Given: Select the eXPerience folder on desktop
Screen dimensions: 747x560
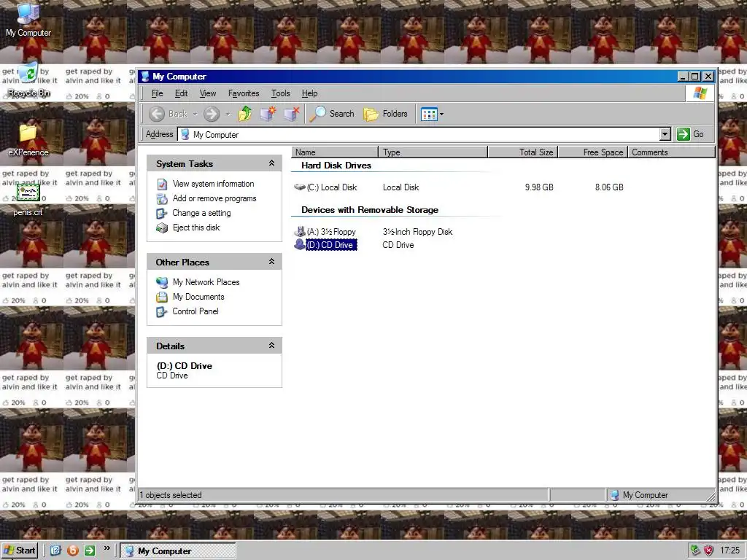Looking at the screenshot, I should pos(28,140).
